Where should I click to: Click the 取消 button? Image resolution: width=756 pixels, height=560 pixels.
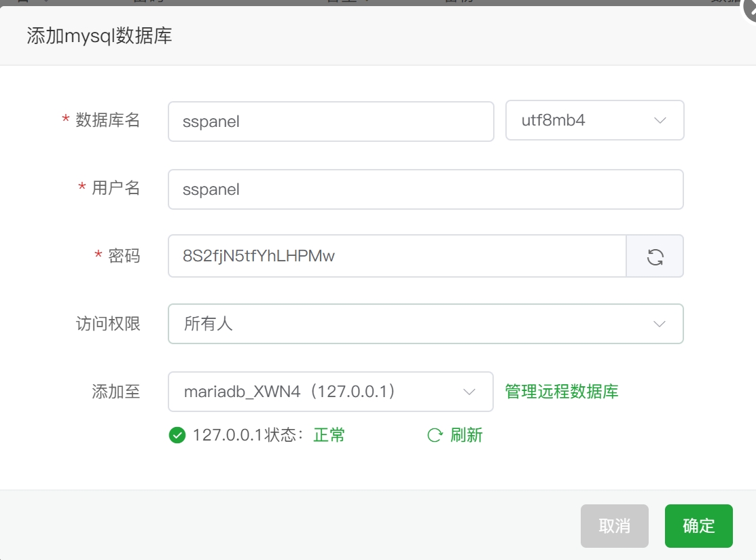614,526
